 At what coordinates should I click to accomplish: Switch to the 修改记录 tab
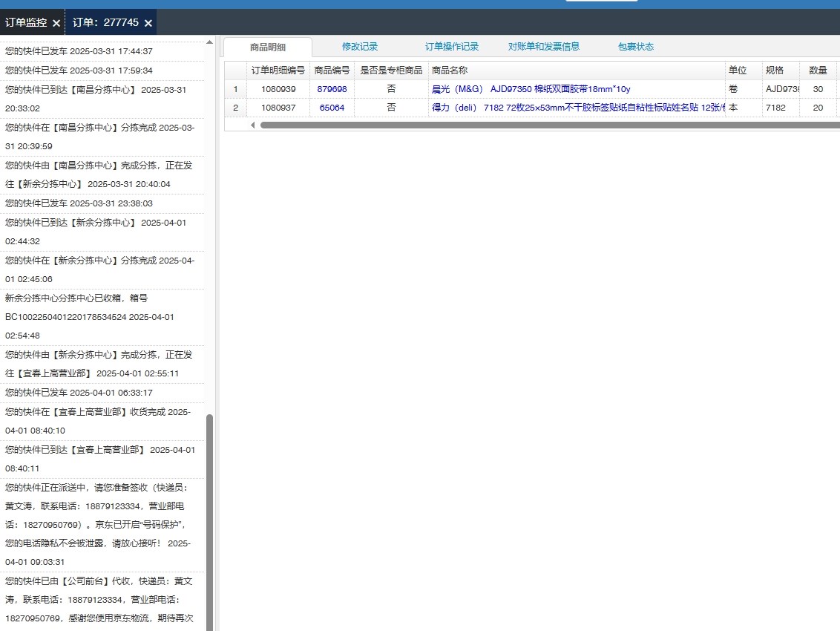coord(360,47)
